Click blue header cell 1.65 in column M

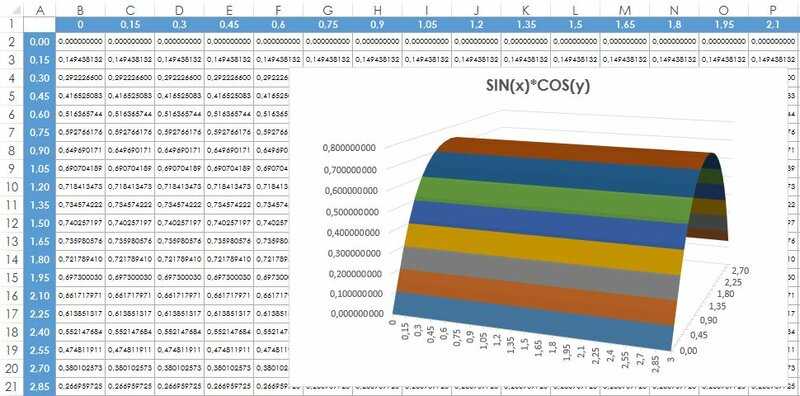coord(625,24)
